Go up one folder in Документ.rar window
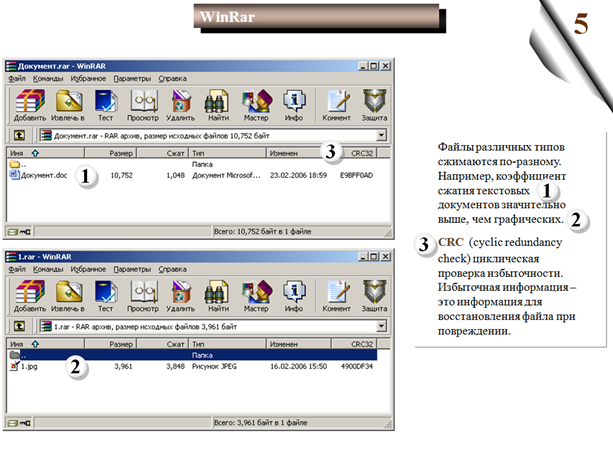 tap(19, 136)
